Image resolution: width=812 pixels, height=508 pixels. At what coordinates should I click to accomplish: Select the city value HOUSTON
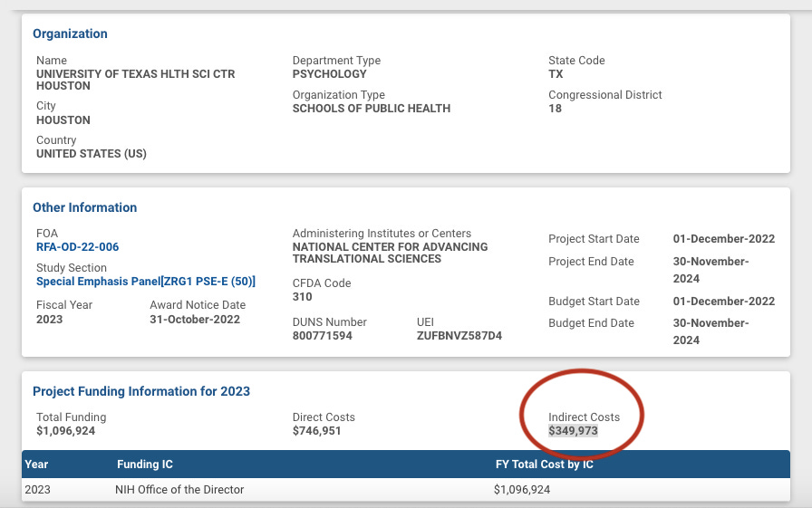pos(63,120)
